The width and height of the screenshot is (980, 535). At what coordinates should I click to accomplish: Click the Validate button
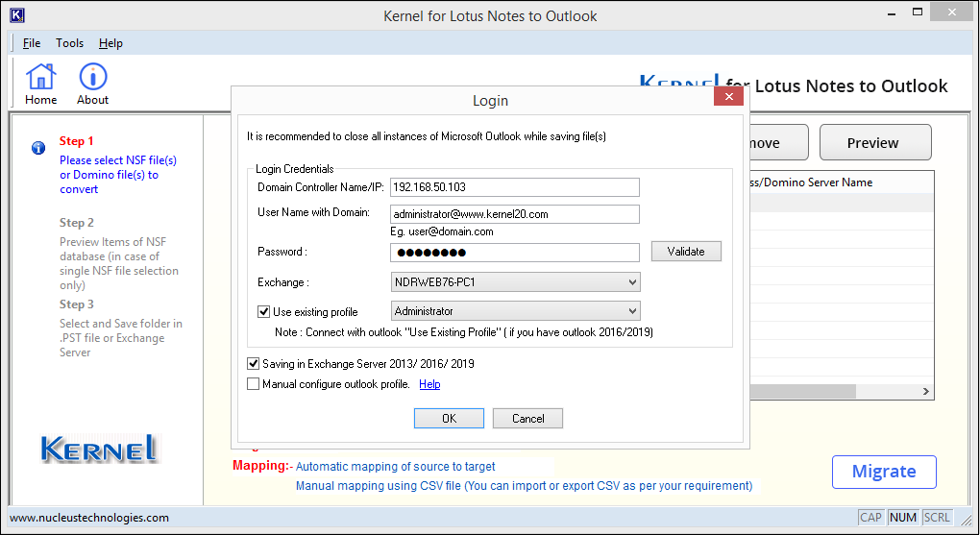tap(686, 252)
